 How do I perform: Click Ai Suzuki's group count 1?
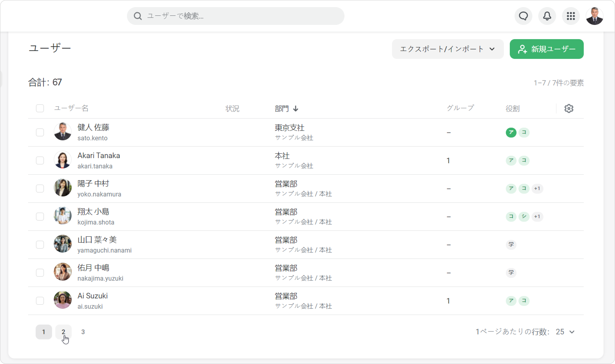click(448, 301)
